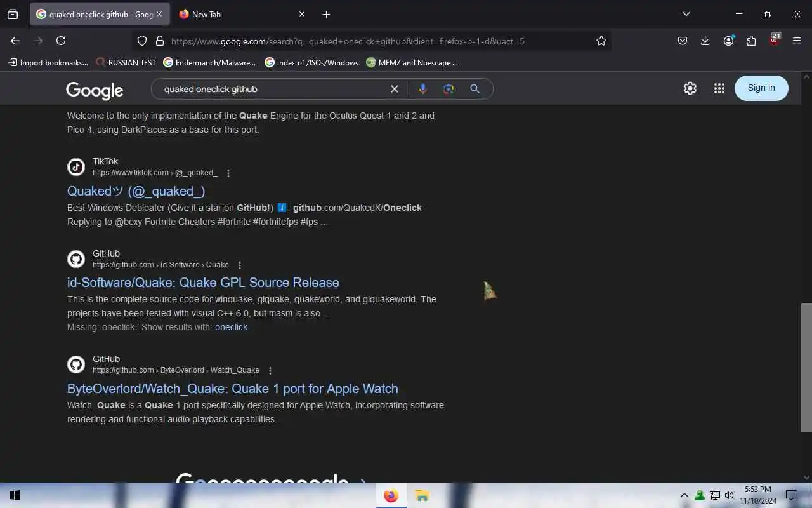The width and height of the screenshot is (812, 508).
Task: Go to the Google homepage logo
Action: [95, 90]
